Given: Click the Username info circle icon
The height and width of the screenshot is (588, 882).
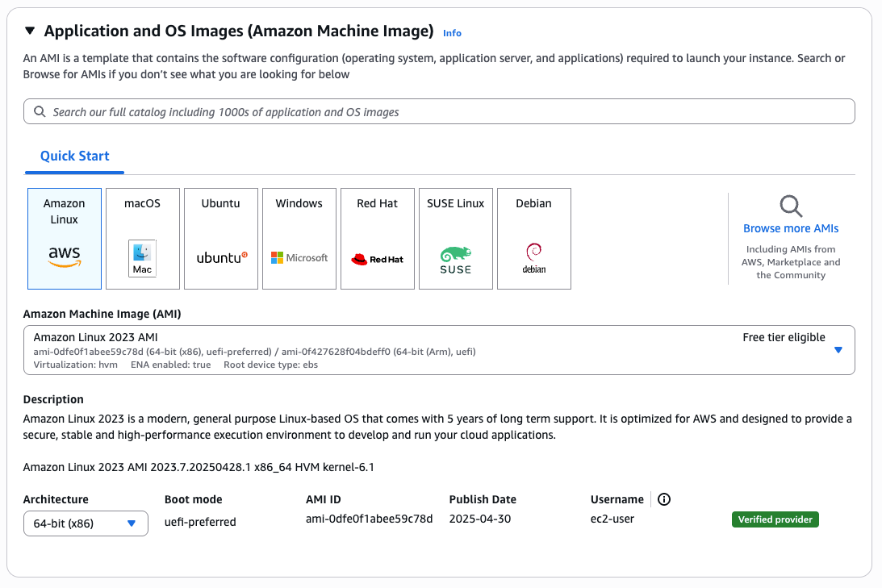Looking at the screenshot, I should [664, 499].
